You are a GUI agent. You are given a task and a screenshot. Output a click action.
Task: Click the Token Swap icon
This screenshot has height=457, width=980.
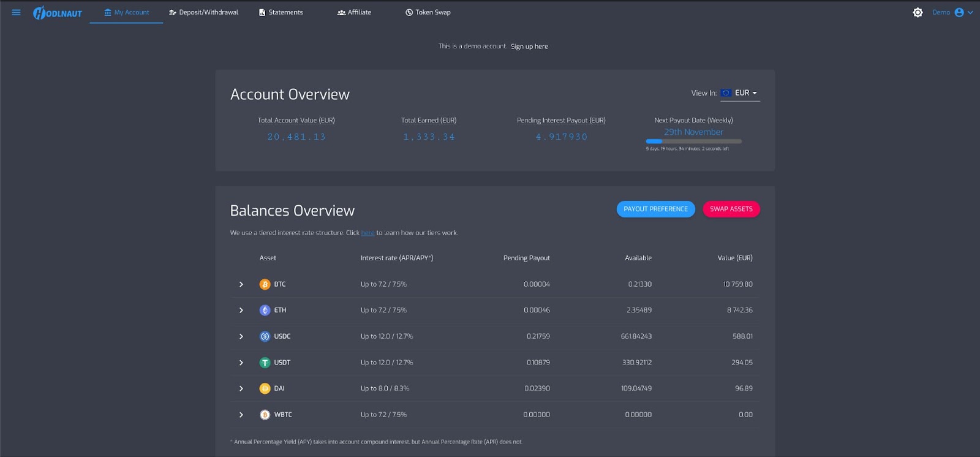(x=409, y=12)
